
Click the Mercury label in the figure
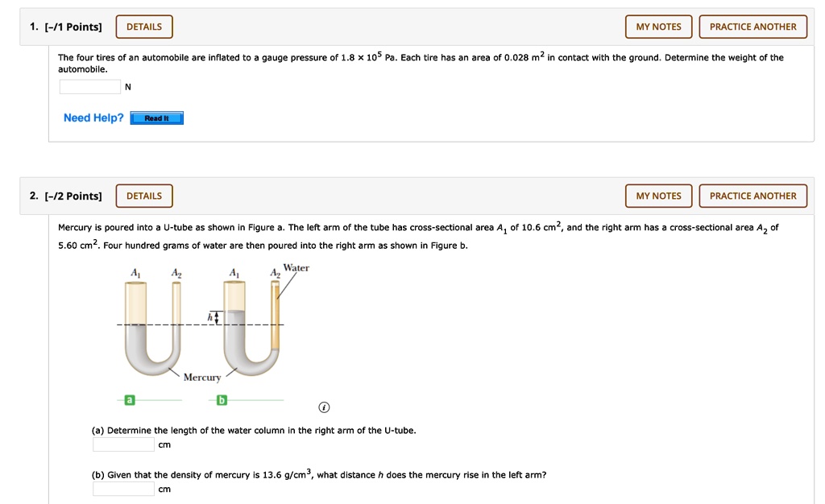[x=202, y=378]
